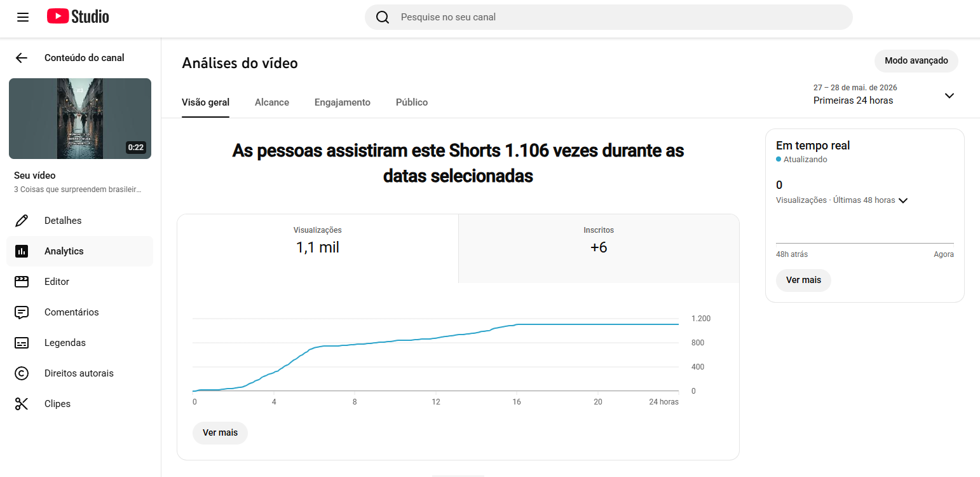This screenshot has width=980, height=477.
Task: Select the Visualizações metric card
Action: 318,249
